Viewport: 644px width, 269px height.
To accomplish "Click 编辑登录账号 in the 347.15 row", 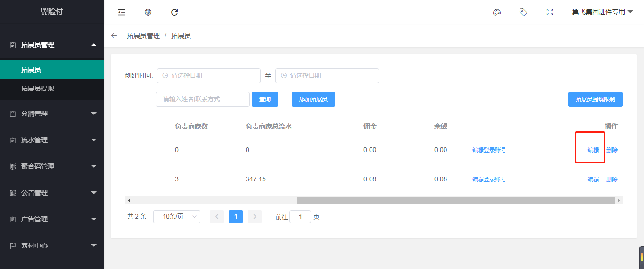I will [x=489, y=179].
